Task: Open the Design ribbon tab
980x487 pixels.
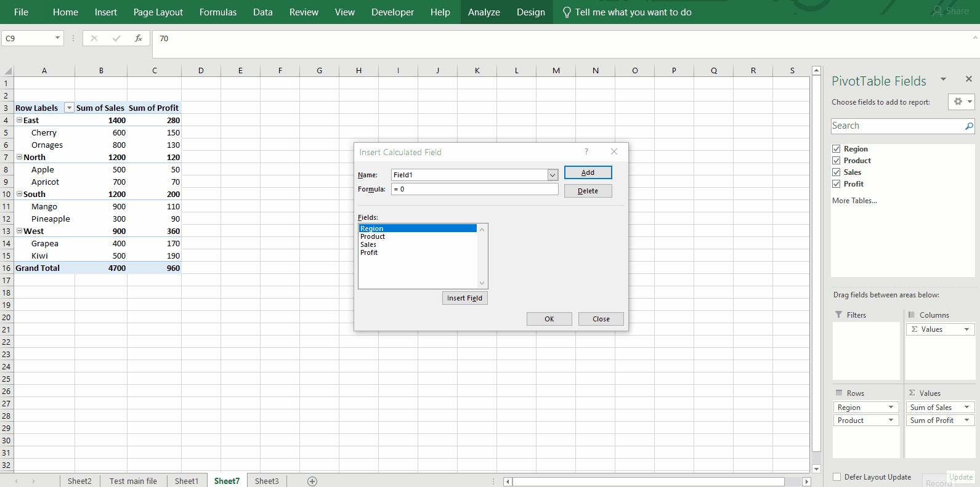Action: [531, 12]
